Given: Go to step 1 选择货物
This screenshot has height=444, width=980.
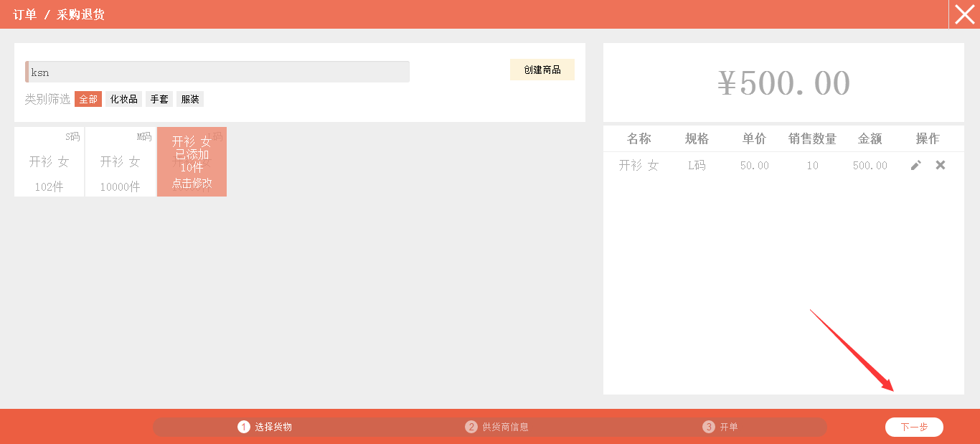Looking at the screenshot, I should click(x=265, y=427).
